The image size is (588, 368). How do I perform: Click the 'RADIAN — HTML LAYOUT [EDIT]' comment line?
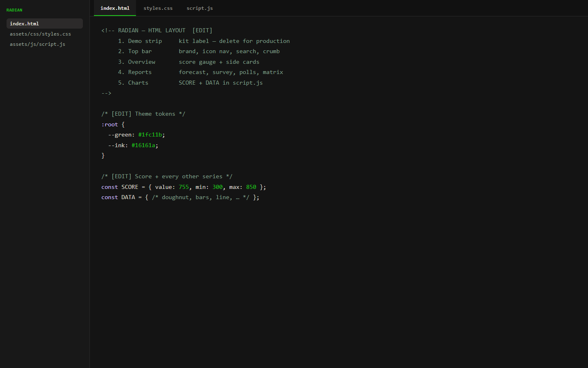pos(157,30)
